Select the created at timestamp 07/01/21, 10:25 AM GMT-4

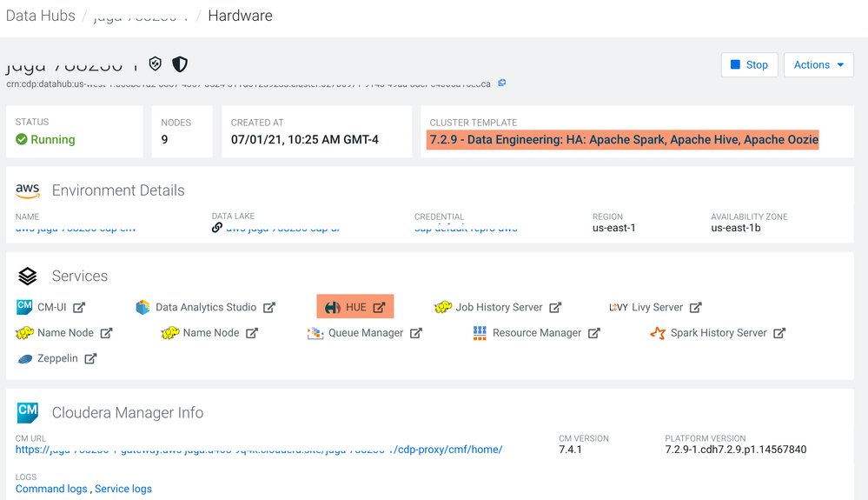click(304, 139)
